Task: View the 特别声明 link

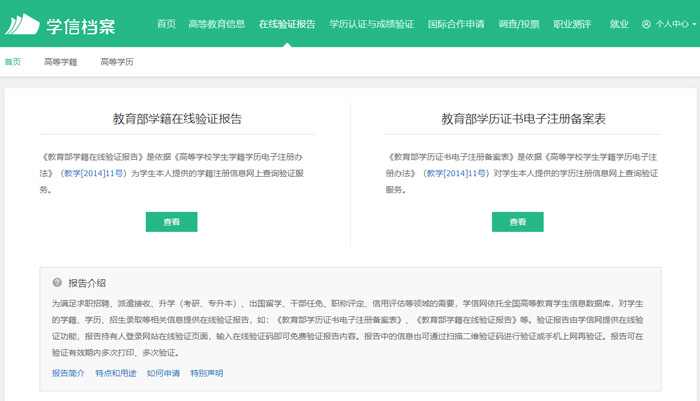Action: coord(207,373)
